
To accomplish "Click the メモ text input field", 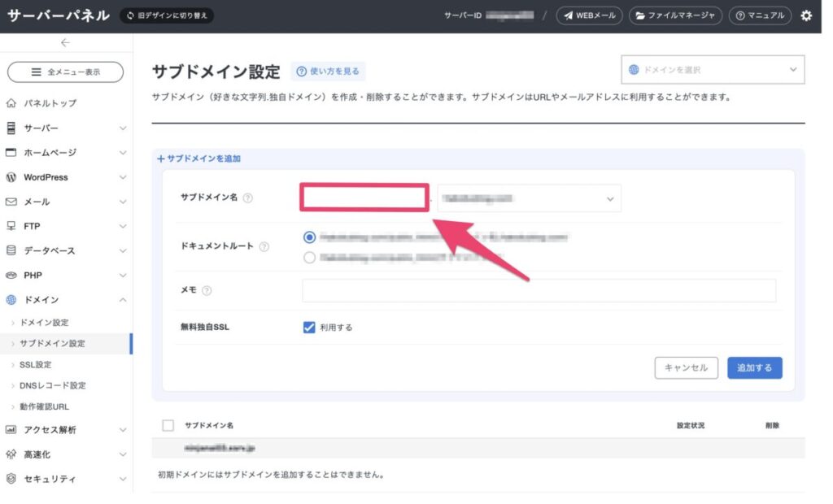I will 539,291.
